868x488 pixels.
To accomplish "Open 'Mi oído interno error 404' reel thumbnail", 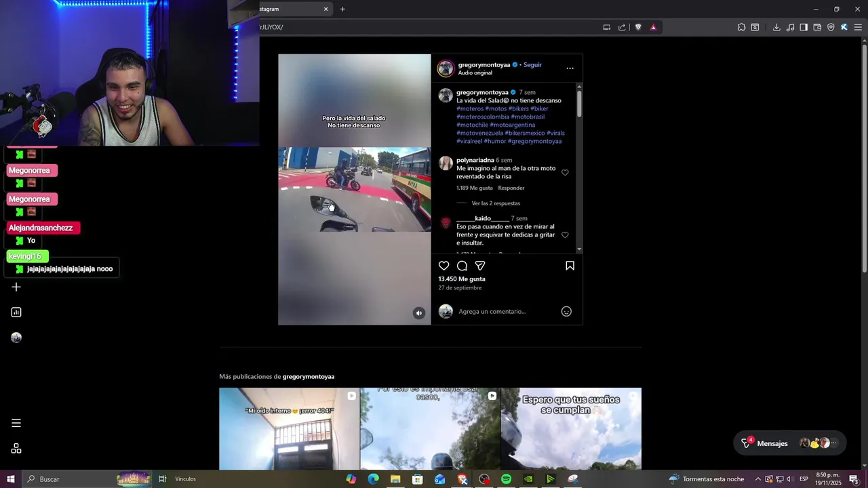I will [290, 428].
